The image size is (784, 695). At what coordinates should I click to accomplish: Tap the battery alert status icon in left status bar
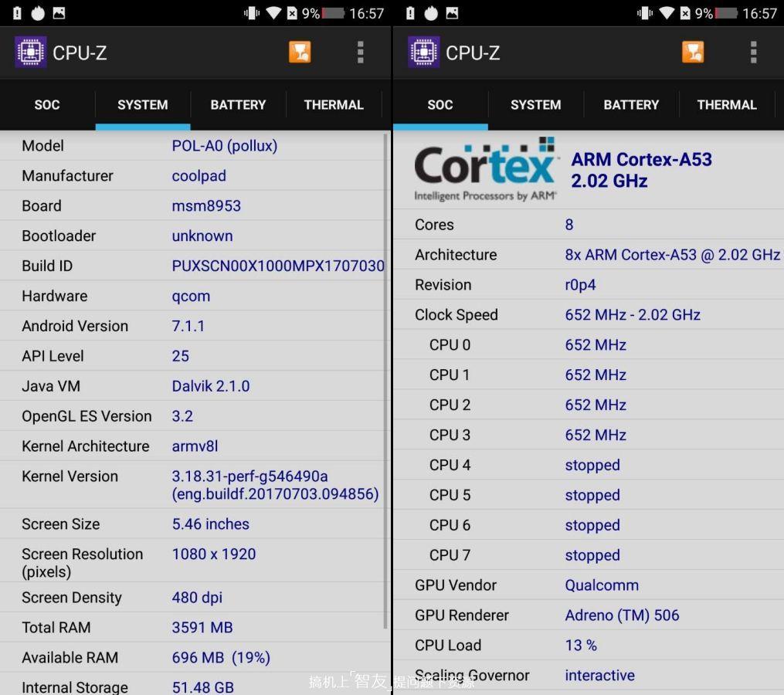coord(17,13)
